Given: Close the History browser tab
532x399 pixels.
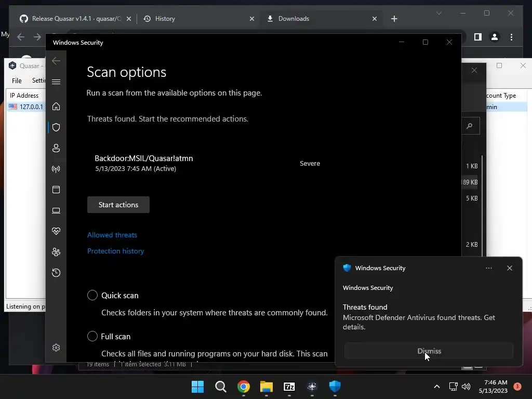Looking at the screenshot, I should (x=252, y=19).
